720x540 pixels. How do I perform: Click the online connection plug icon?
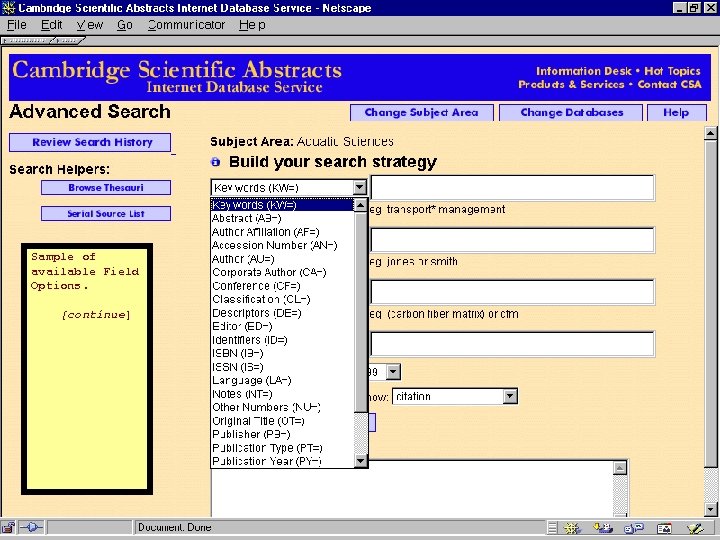31,528
